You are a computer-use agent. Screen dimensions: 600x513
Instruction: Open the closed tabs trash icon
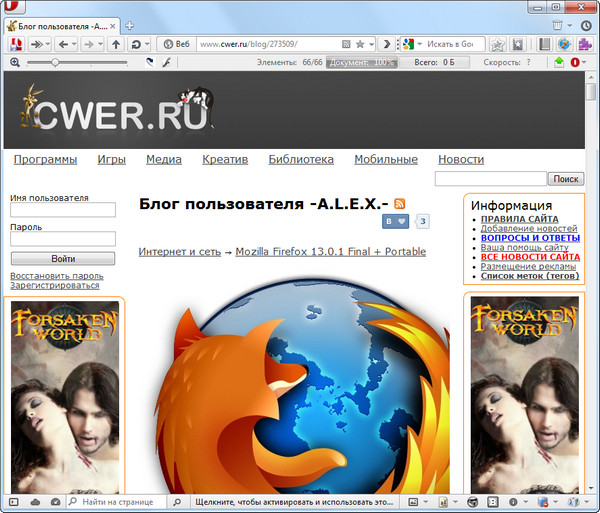click(x=557, y=23)
